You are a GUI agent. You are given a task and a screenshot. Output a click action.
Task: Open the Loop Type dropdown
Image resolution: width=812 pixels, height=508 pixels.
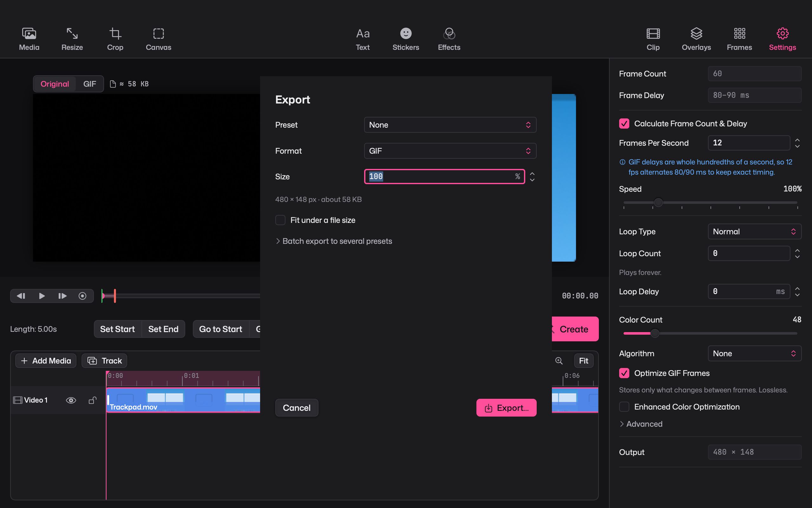click(754, 231)
